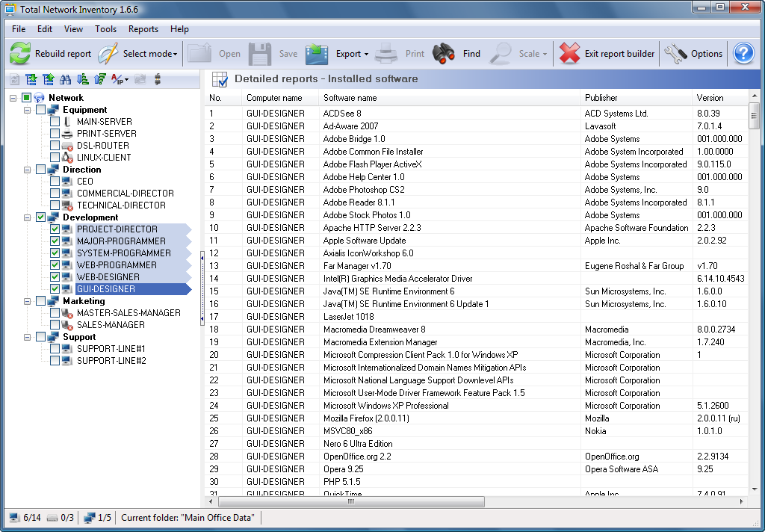The image size is (765, 532).
Task: Click the expand all tree icon
Action: 31,79
